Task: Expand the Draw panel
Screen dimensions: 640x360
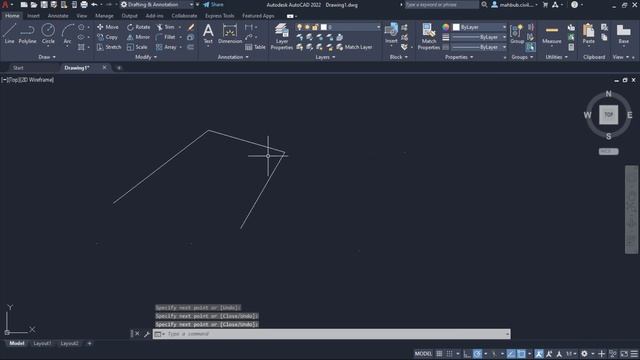Action: [x=47, y=57]
